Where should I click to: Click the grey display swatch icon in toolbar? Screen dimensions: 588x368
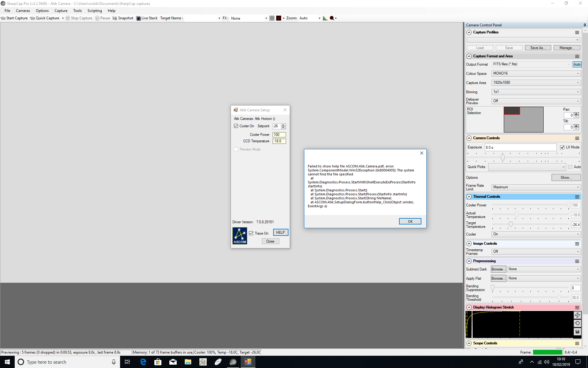point(272,18)
